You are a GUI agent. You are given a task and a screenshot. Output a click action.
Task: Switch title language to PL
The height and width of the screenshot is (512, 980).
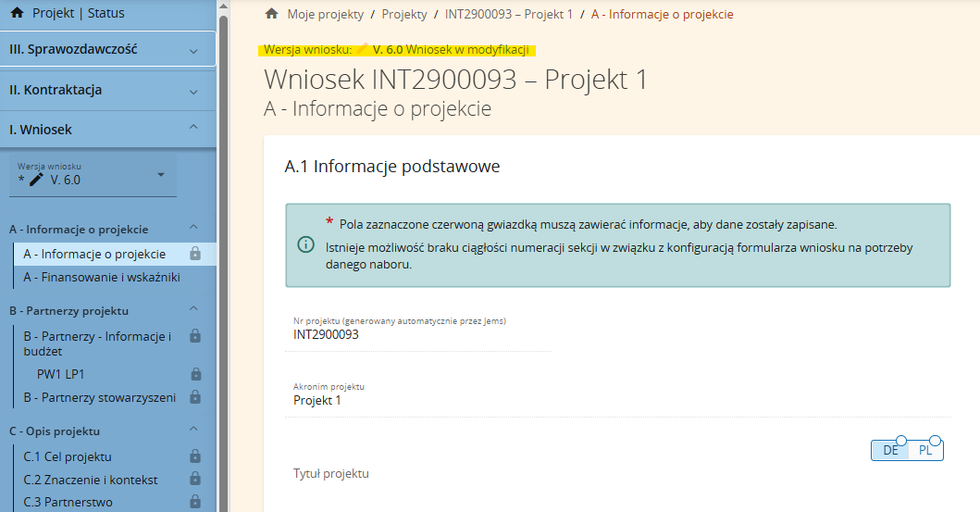pos(925,450)
